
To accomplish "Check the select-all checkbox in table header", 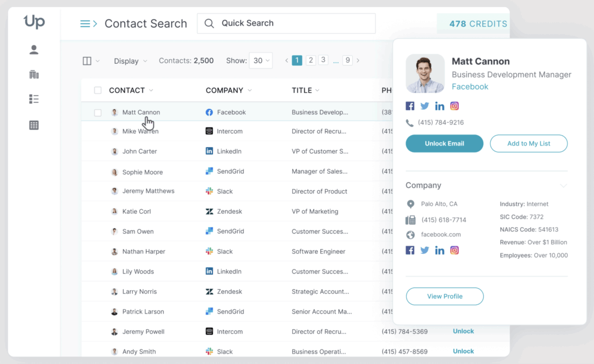I will 97,90.
